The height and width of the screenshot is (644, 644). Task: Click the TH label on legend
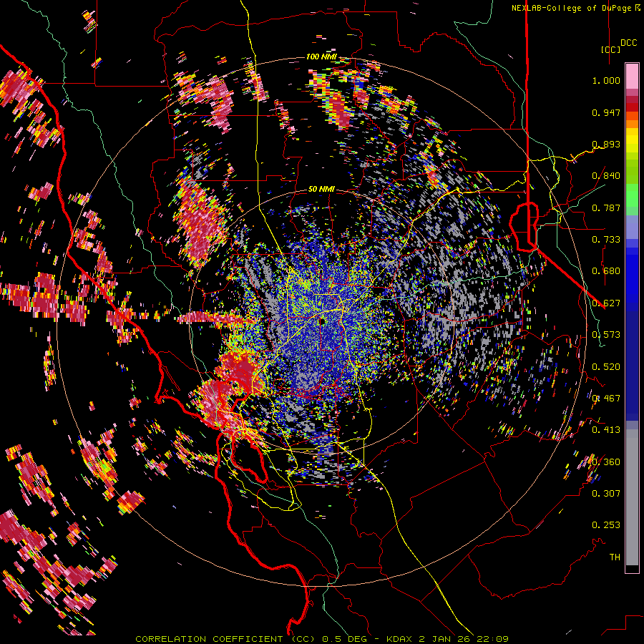tap(615, 557)
